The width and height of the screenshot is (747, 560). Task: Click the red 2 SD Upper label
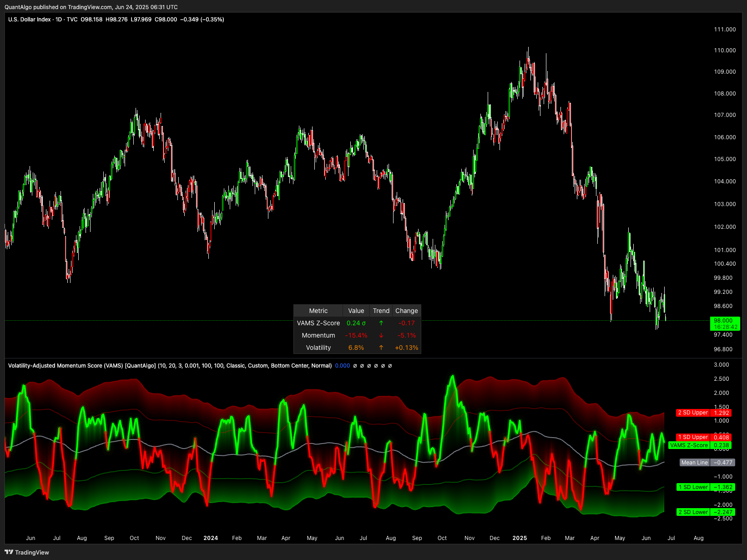click(x=693, y=413)
